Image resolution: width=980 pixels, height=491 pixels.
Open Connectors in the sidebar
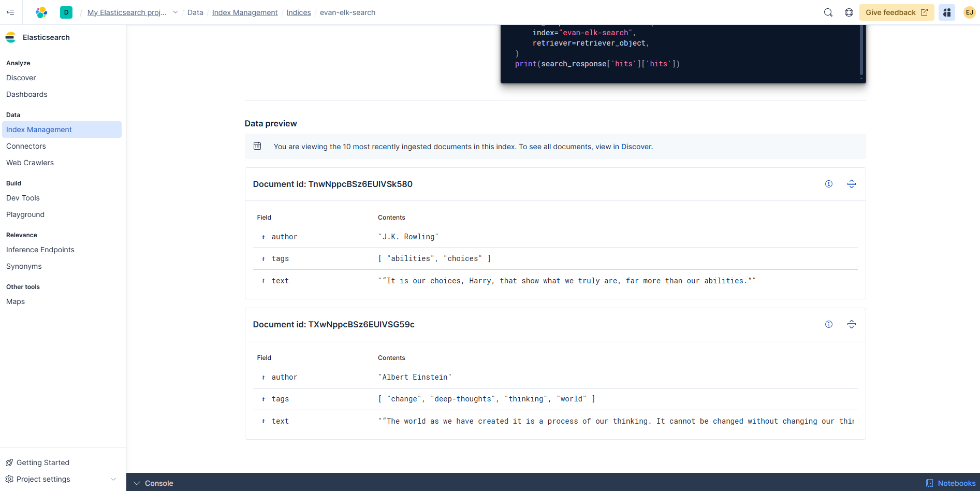pyautogui.click(x=26, y=146)
